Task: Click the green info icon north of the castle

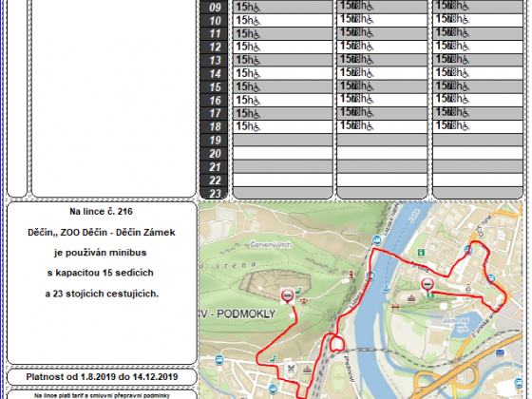Action: tap(421, 252)
